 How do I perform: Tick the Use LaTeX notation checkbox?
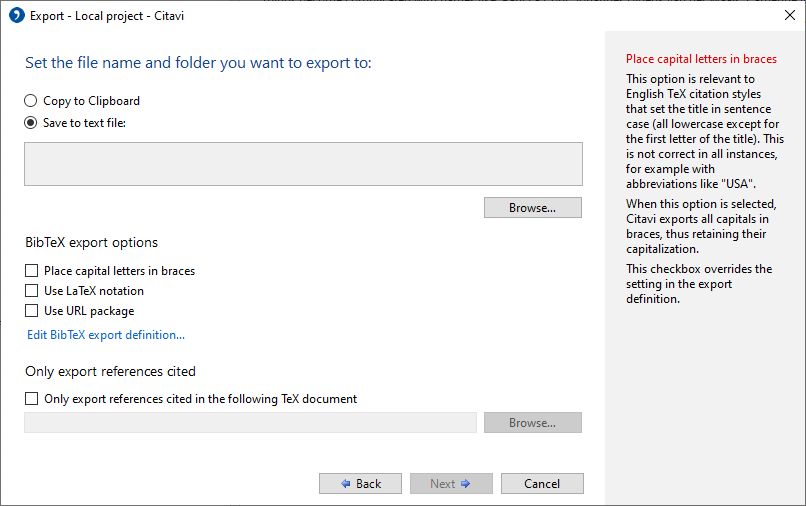pos(32,291)
